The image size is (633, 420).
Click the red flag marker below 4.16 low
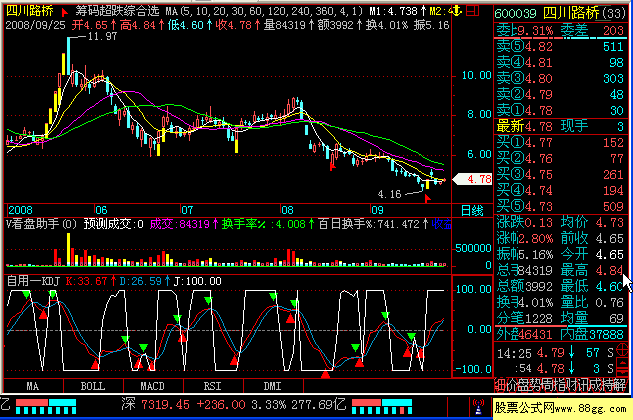pyautogui.click(x=428, y=198)
